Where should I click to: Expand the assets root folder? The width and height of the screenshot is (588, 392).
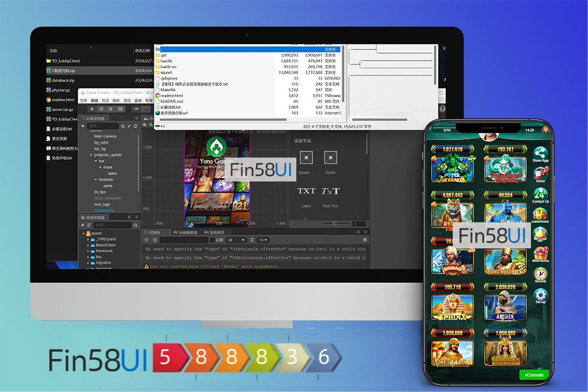83,233
